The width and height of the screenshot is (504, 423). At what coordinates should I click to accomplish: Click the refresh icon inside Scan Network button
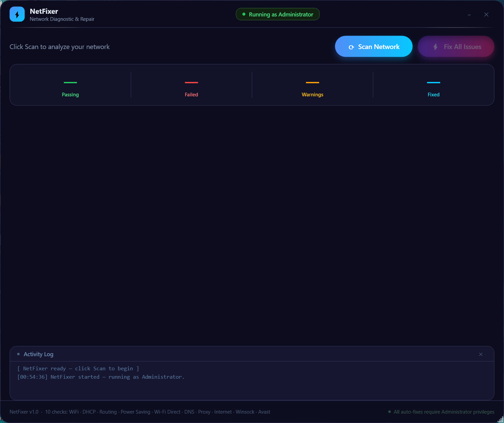[x=351, y=47]
